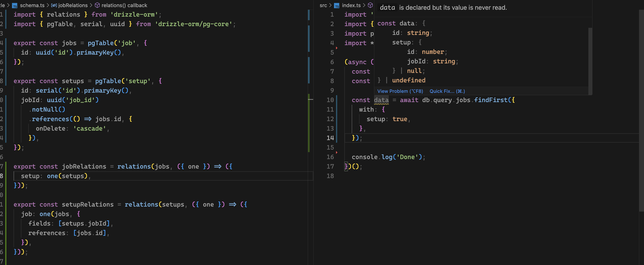Open the index.ts breadcrumb dropdown

(351, 5)
